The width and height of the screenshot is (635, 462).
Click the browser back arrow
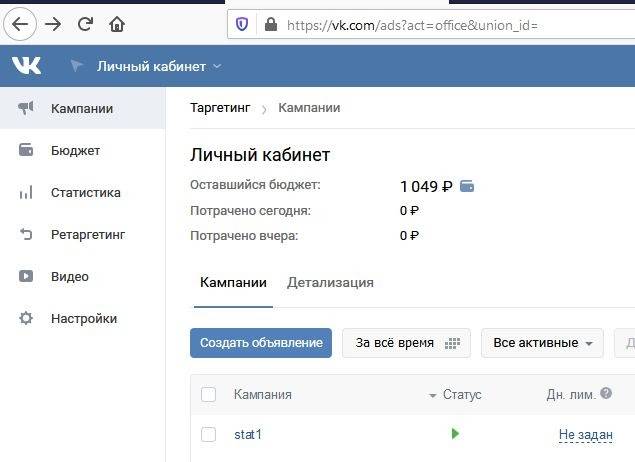pyautogui.click(x=21, y=24)
